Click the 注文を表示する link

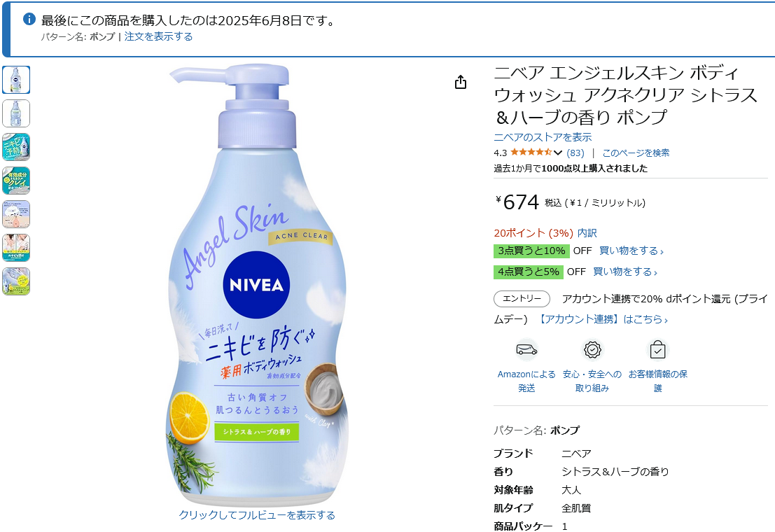point(159,36)
